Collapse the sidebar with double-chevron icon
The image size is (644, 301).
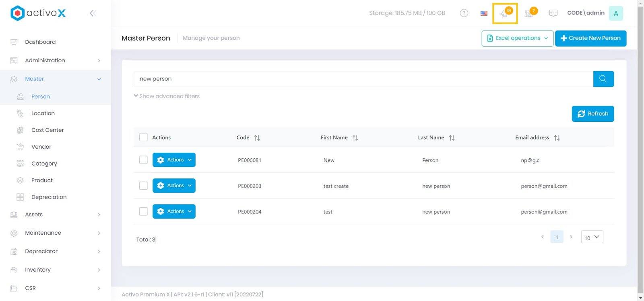(x=93, y=13)
